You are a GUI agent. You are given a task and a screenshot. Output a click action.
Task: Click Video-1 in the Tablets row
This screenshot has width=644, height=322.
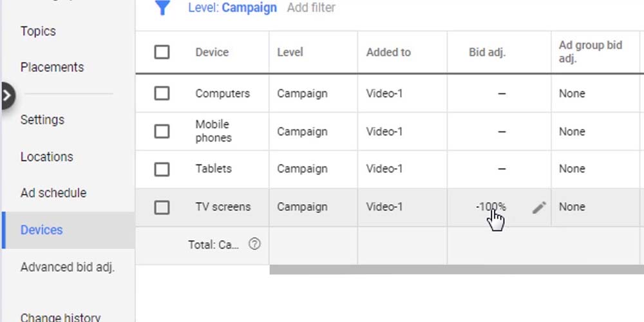pyautogui.click(x=384, y=169)
